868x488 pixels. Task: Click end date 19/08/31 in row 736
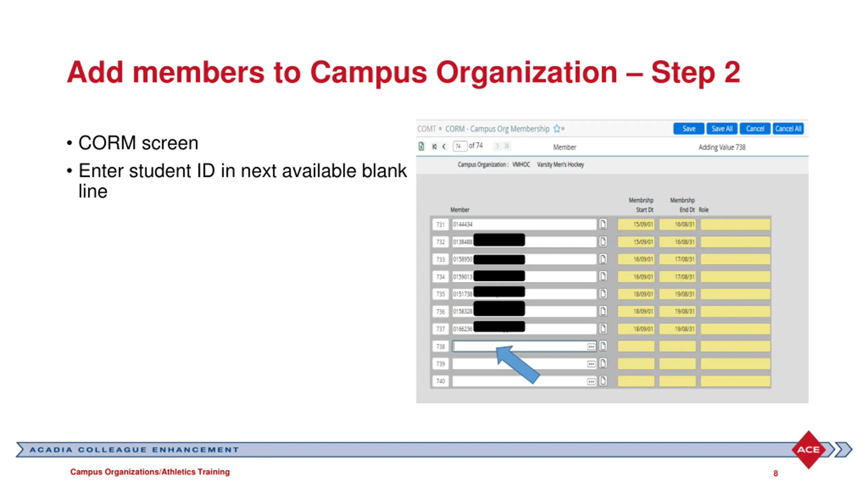[x=677, y=311]
